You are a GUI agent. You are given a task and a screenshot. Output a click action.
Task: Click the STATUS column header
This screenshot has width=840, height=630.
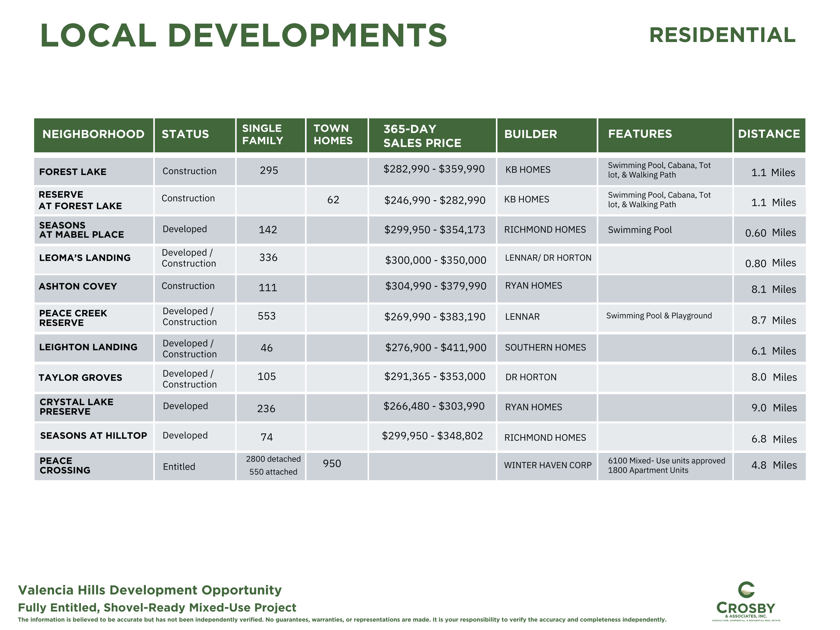click(x=185, y=134)
